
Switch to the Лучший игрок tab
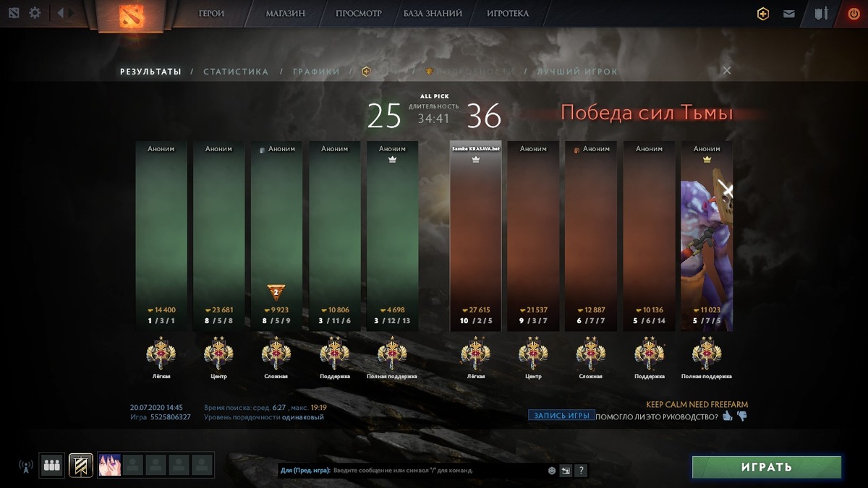[577, 72]
